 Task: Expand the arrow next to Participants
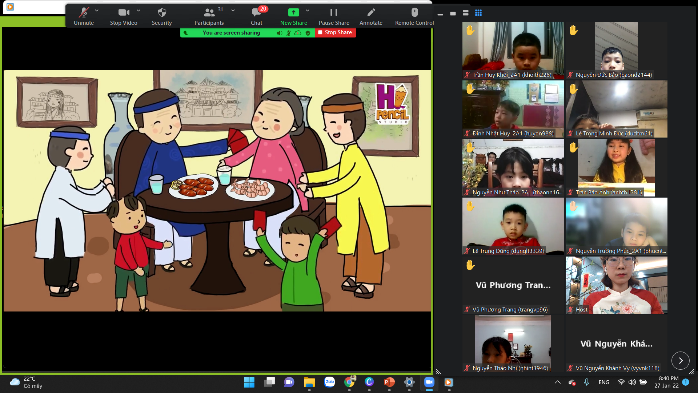pyautogui.click(x=233, y=11)
